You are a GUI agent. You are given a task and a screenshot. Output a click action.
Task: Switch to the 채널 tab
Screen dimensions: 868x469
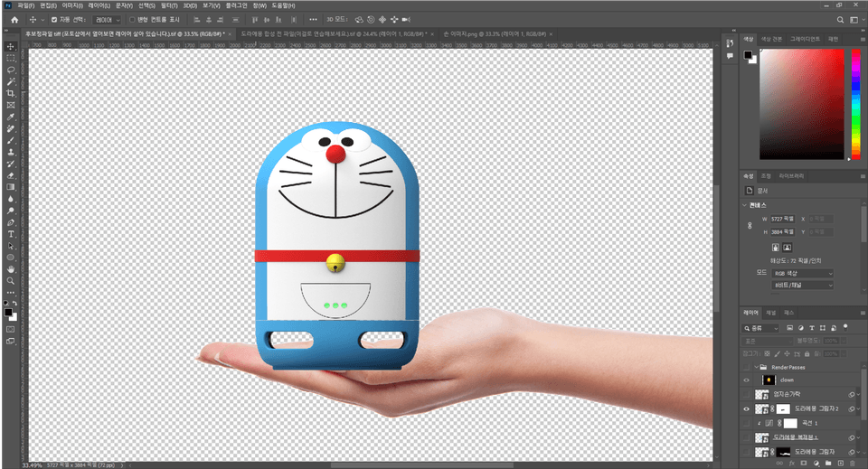point(770,313)
